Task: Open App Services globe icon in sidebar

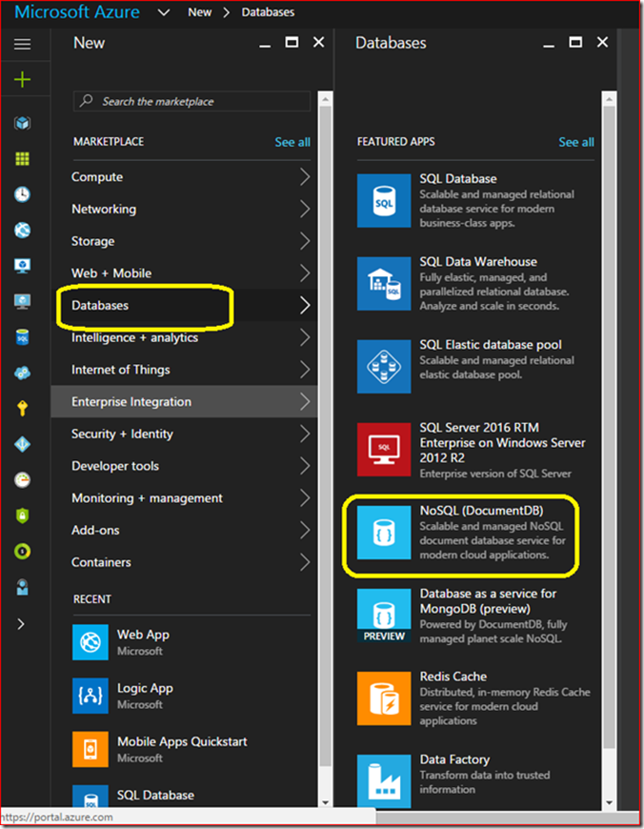Action: [22, 230]
